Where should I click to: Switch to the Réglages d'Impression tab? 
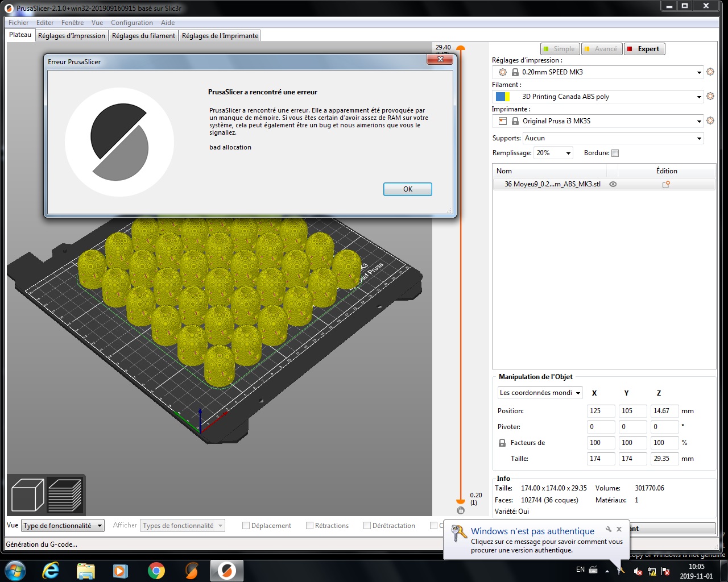72,36
